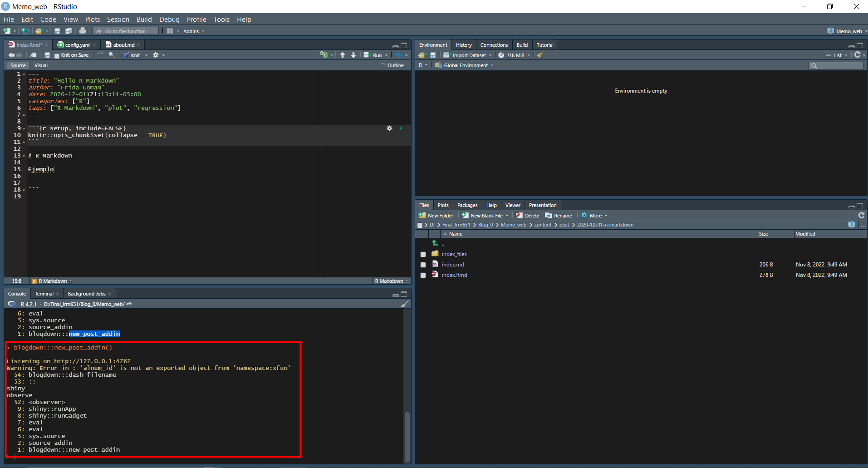Refresh the Environment pane
Screen dimensions: 868x468
pos(857,54)
